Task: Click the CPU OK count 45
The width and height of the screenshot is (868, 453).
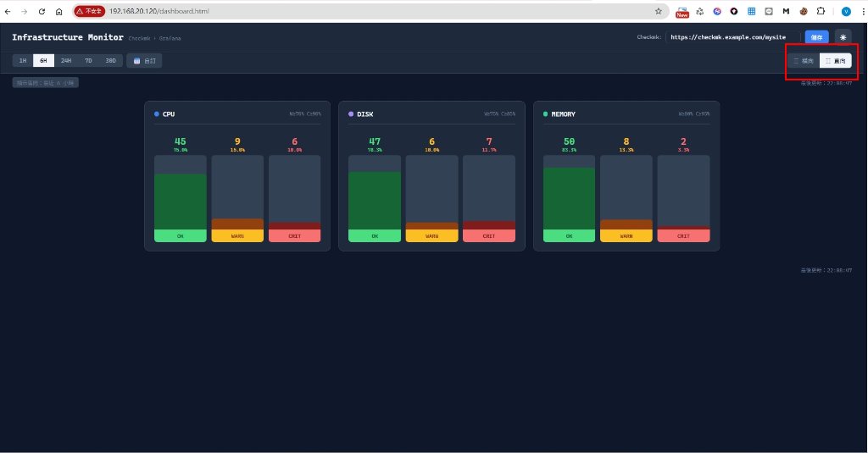Action: coord(181,141)
